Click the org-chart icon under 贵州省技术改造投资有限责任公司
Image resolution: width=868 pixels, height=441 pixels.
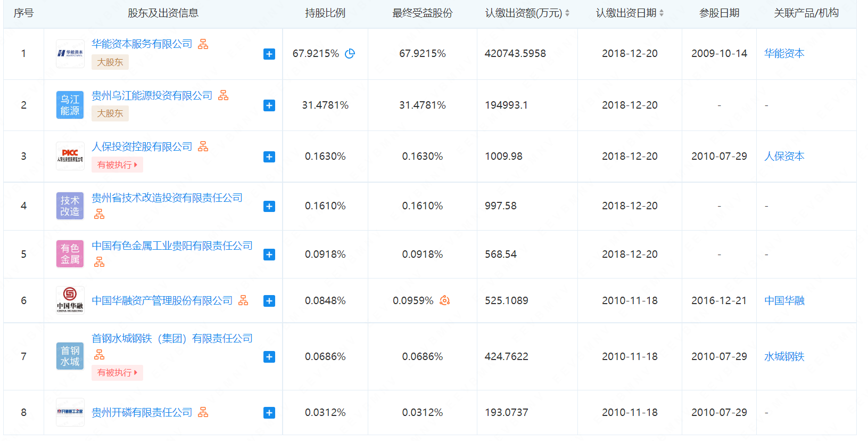click(100, 214)
